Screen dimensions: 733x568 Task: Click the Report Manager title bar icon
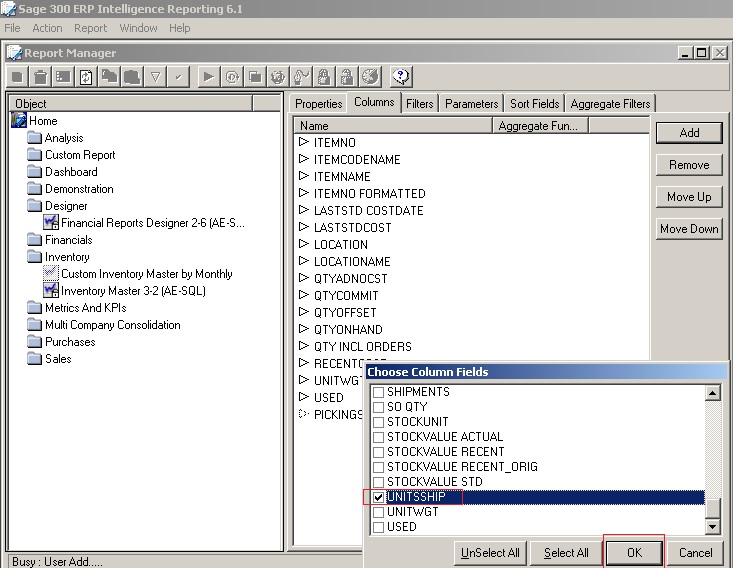pos(14,53)
